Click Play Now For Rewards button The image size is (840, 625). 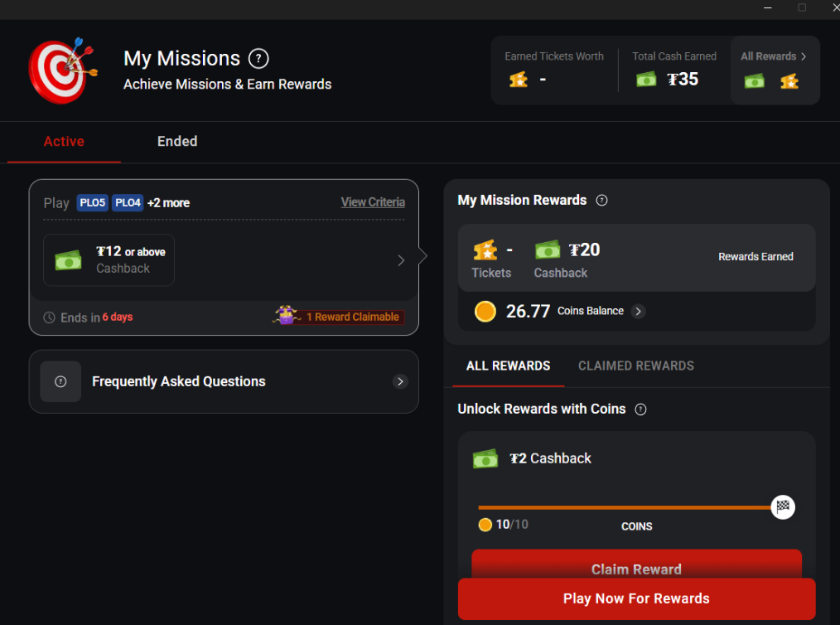pyautogui.click(x=636, y=598)
